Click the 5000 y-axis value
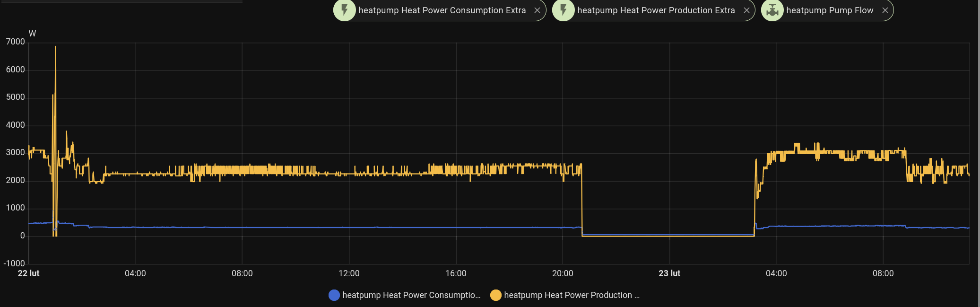Image resolution: width=980 pixels, height=307 pixels. click(x=16, y=97)
